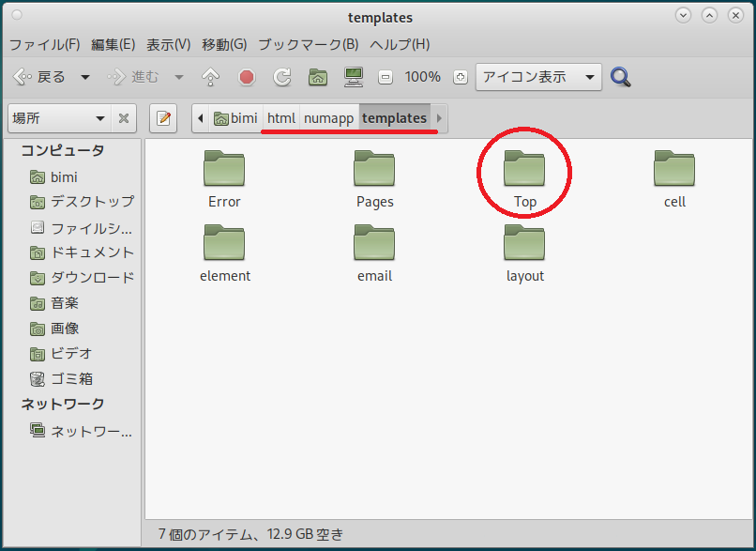Click the up-to-parent folder arrow icon
Viewport: 756px width, 551px height.
tap(211, 77)
